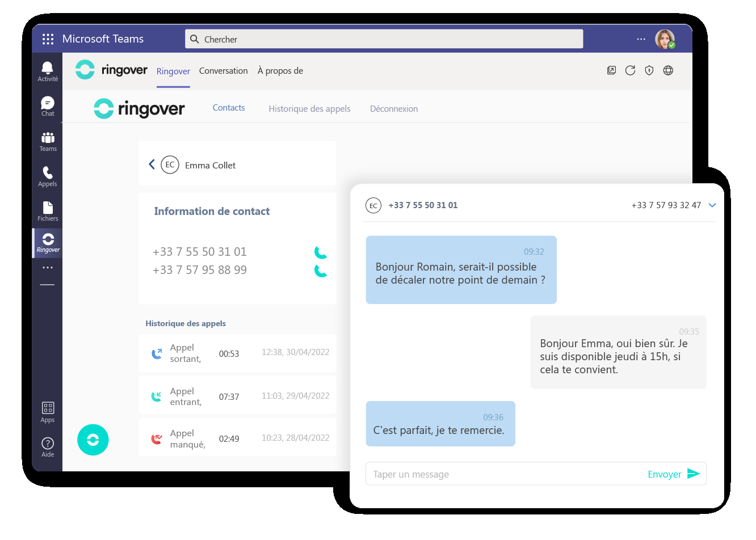Click the Emma Collet contact name
756x540 pixels.
click(210, 165)
